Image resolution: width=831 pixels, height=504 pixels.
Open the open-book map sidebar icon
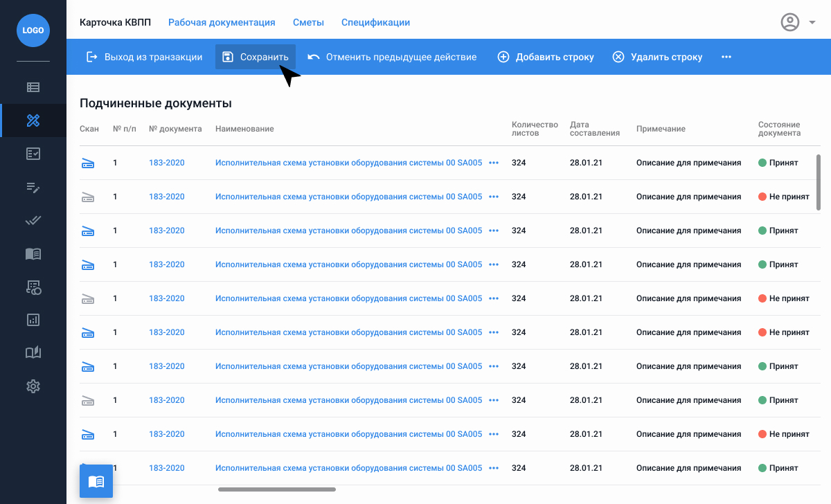pos(33,353)
